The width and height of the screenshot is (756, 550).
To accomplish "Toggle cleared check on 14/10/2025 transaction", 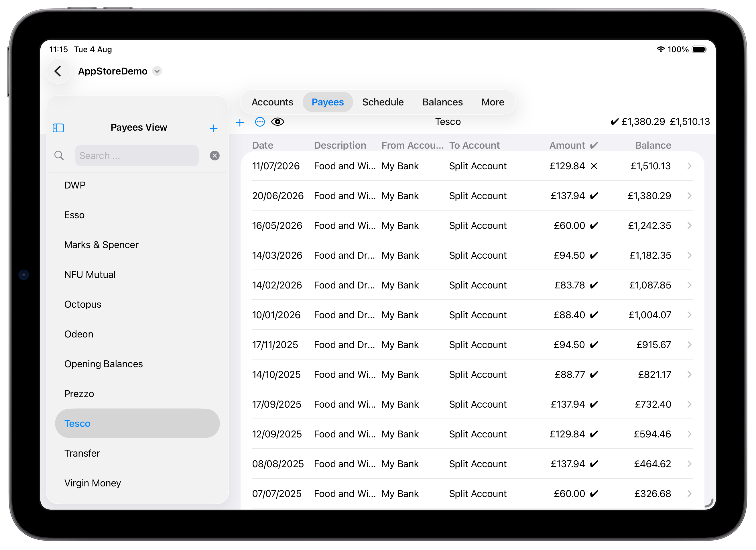I will pos(594,375).
